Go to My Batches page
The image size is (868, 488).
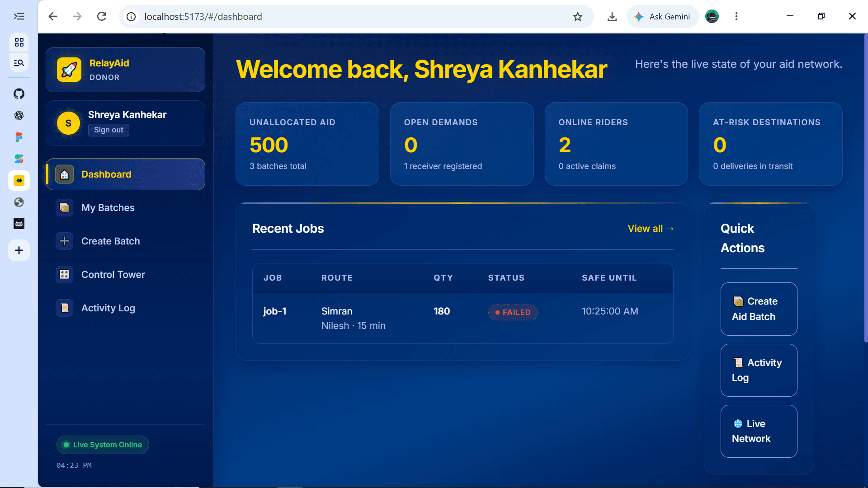click(125, 208)
